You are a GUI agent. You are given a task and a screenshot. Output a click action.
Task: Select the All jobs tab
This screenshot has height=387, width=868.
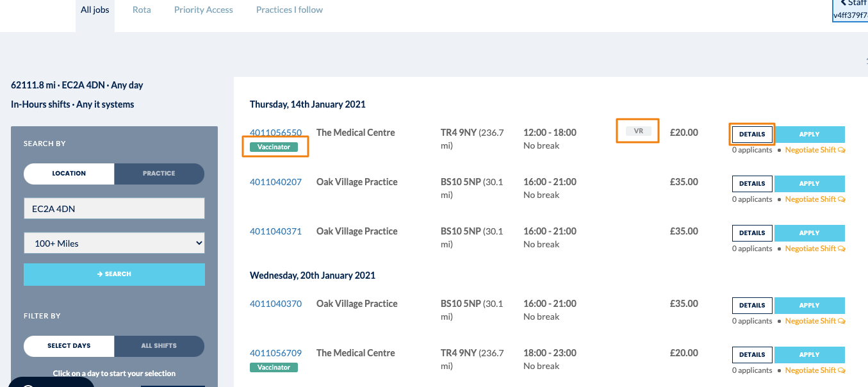(x=95, y=10)
